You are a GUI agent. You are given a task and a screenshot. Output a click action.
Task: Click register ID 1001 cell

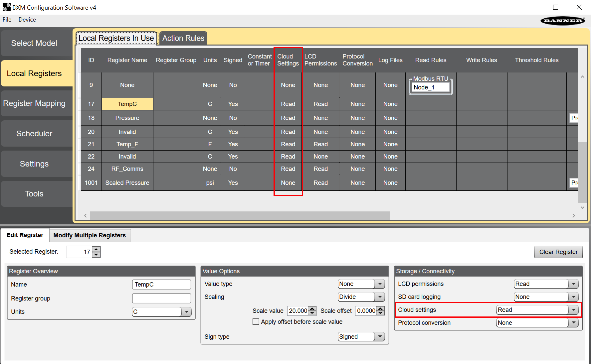(91, 183)
